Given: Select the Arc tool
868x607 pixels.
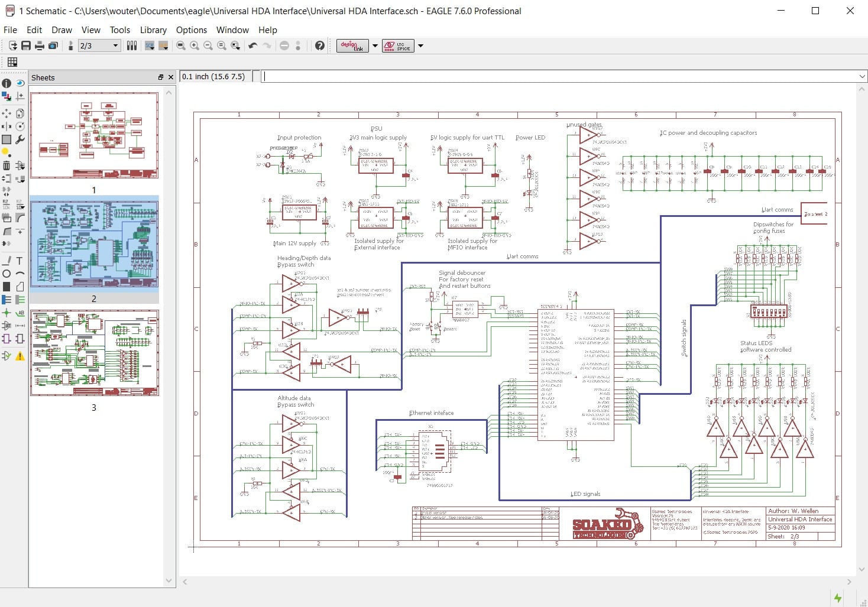Looking at the screenshot, I should (x=20, y=274).
